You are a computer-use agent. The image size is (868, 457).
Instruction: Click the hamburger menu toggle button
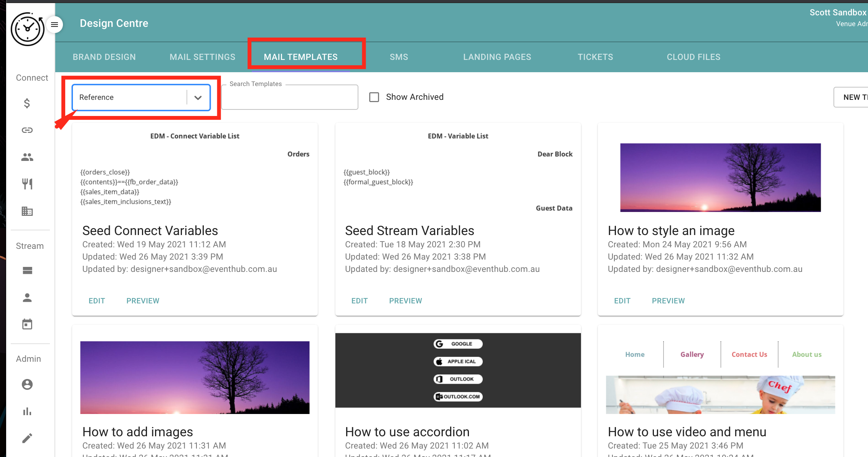coord(54,25)
